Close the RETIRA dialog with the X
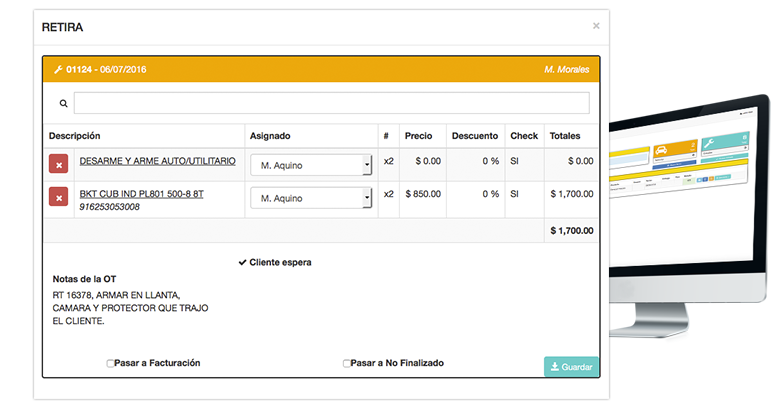 click(596, 26)
